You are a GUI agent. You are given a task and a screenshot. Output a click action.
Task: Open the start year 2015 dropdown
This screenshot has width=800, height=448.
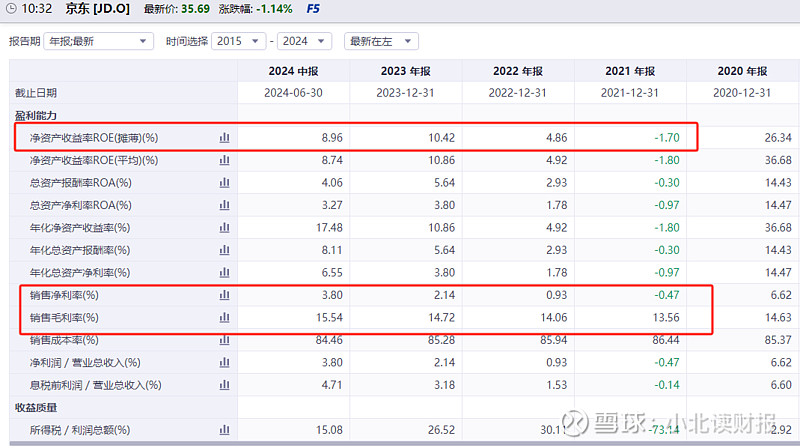click(x=239, y=41)
